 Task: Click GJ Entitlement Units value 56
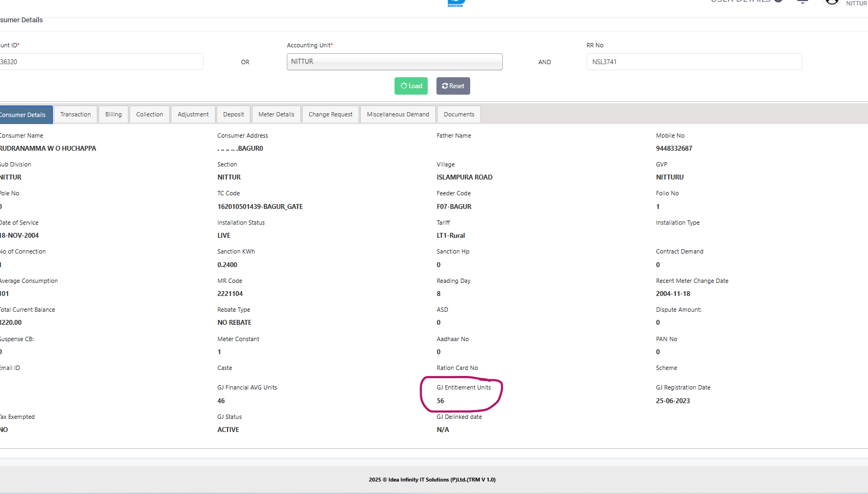click(x=440, y=401)
